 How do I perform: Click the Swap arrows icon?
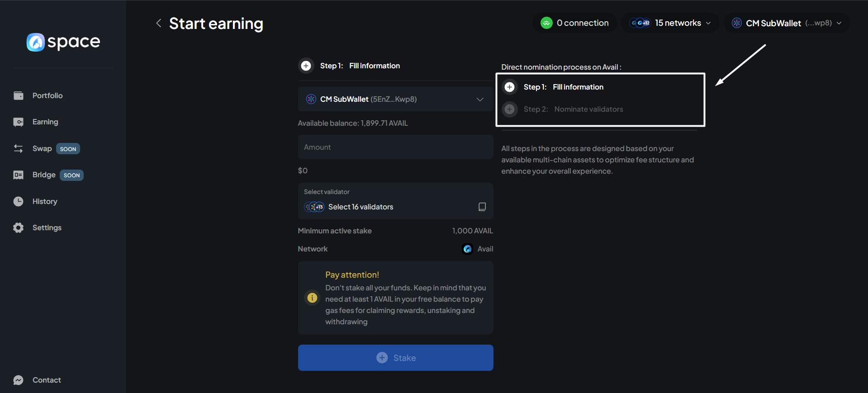[x=19, y=148]
